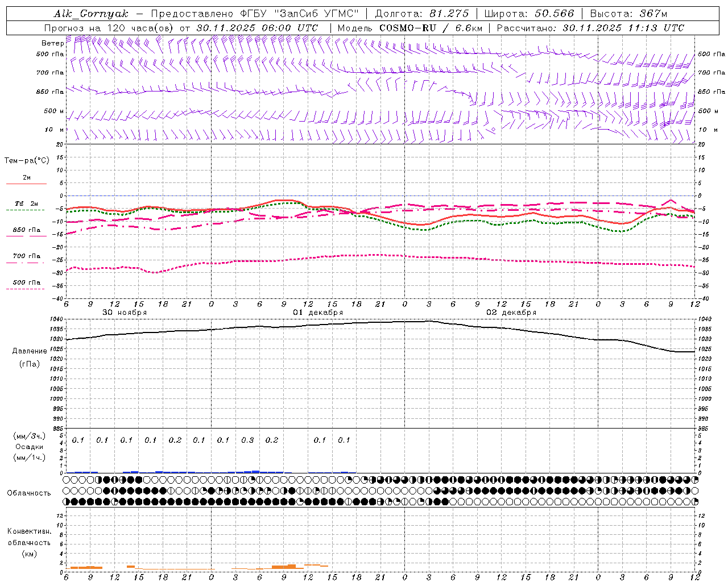This screenshot has width=728, height=582.
Task: Select the 30 ноября date label
Action: click(125, 313)
